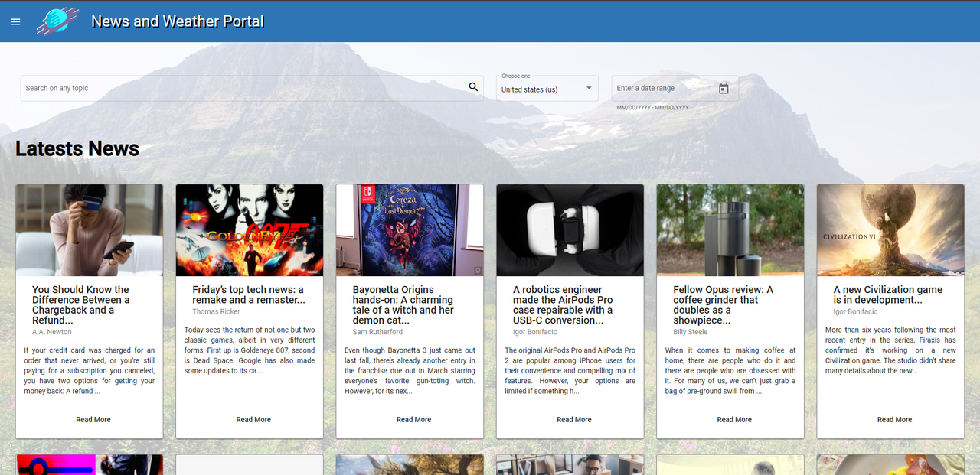Image resolution: width=980 pixels, height=475 pixels.
Task: Click author name A.A. Newton
Action: [x=52, y=332]
